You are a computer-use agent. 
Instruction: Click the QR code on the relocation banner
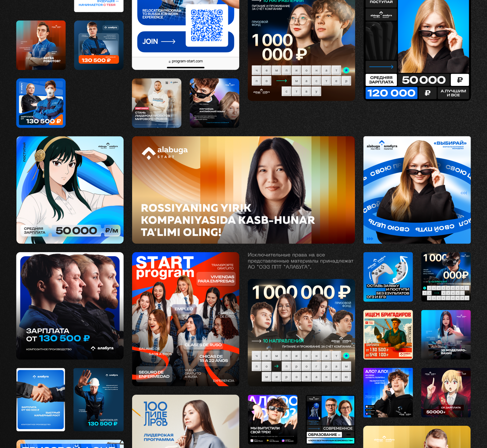click(x=207, y=25)
